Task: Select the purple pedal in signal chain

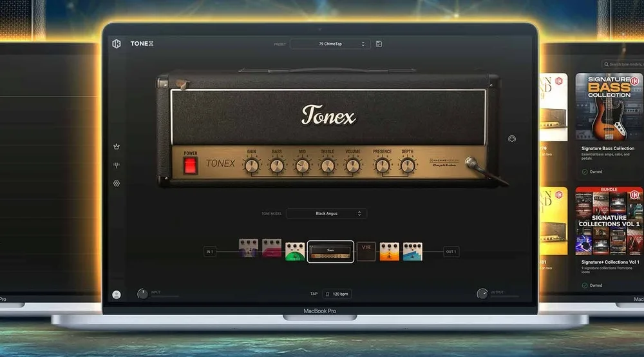Action: [x=249, y=247]
